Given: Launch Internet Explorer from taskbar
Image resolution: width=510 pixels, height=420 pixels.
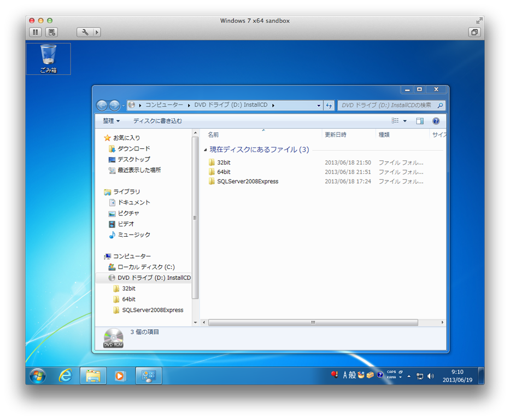Looking at the screenshot, I should [66, 375].
